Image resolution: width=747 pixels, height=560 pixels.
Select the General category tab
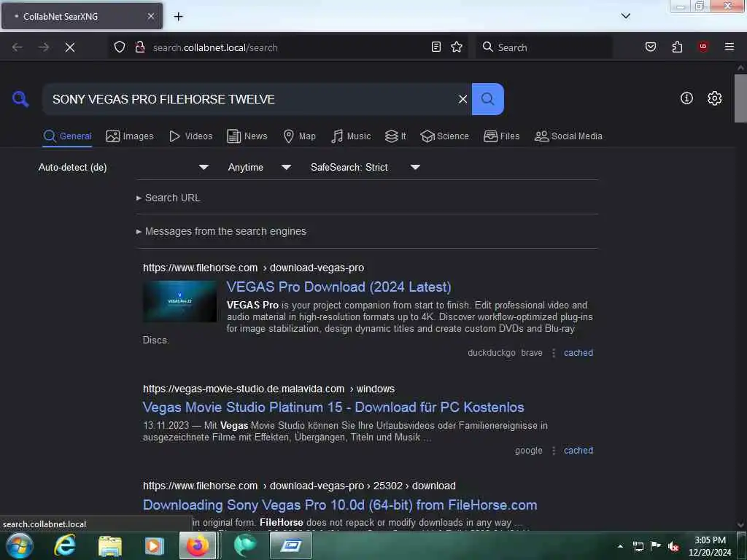[x=67, y=136]
